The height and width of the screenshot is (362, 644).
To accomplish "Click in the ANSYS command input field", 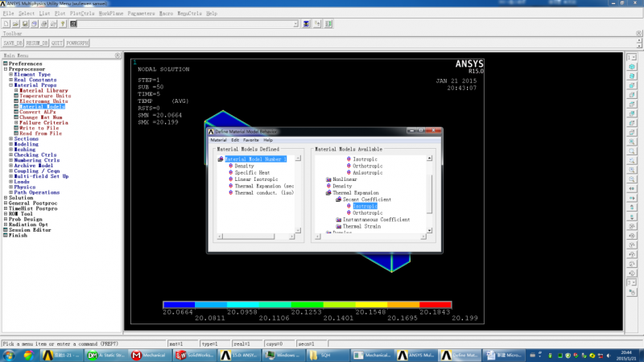I will pyautogui.click(x=185, y=24).
